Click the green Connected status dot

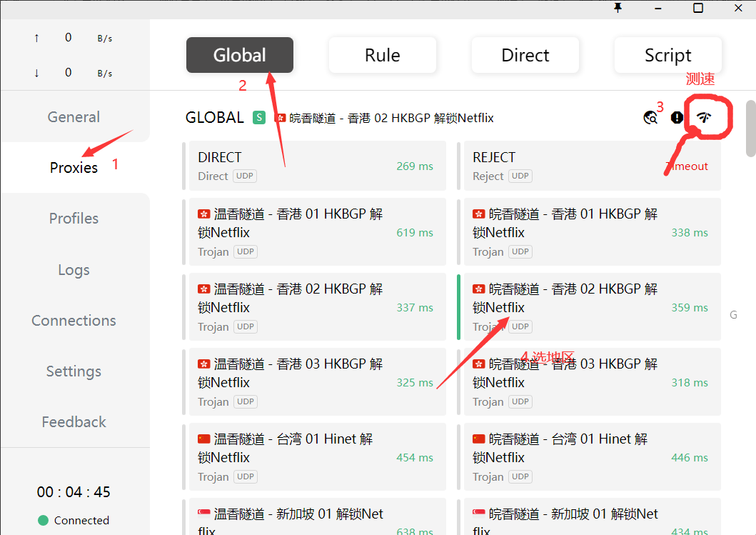pos(43,520)
